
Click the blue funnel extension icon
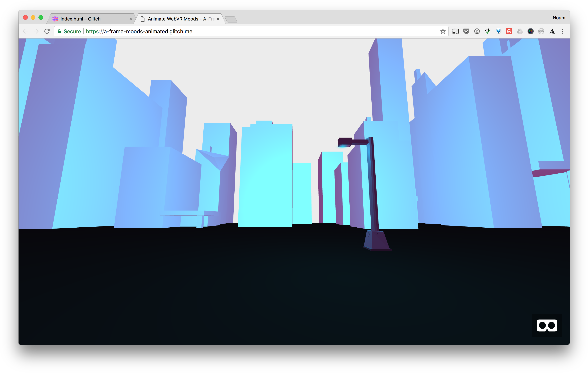click(498, 31)
